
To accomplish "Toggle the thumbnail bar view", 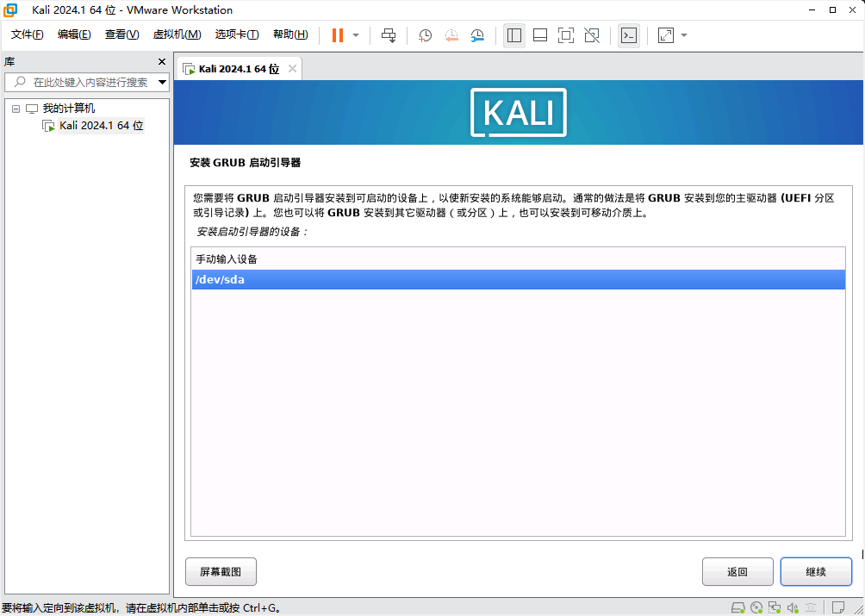I will point(540,35).
